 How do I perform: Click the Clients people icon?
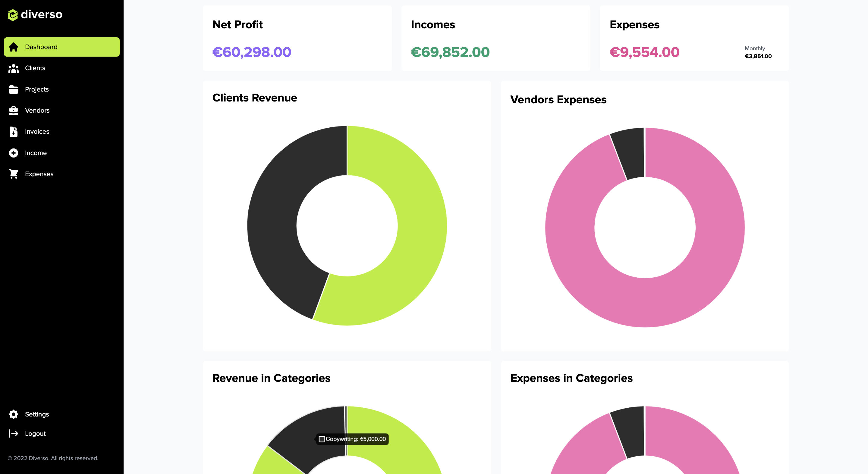coord(14,68)
